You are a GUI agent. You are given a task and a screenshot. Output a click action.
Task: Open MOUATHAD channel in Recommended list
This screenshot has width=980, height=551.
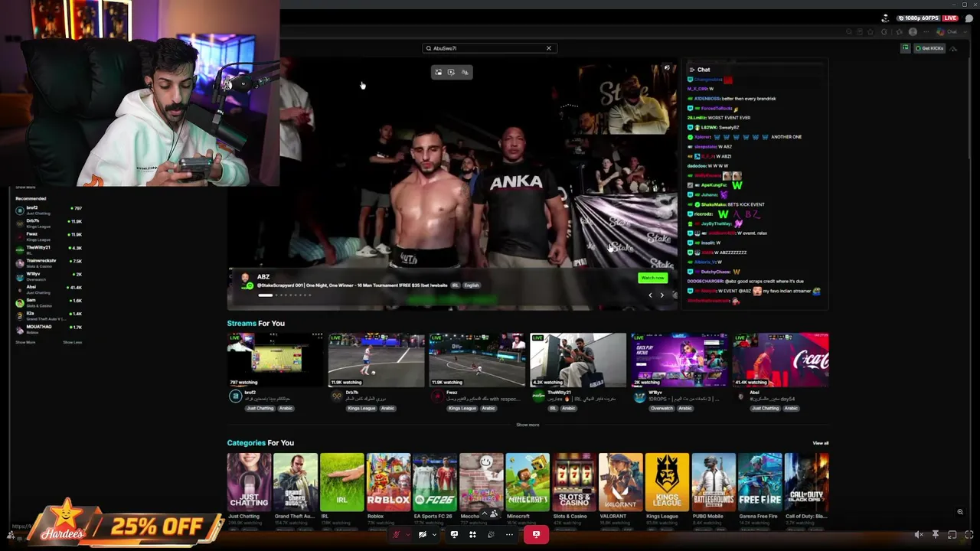pos(49,328)
